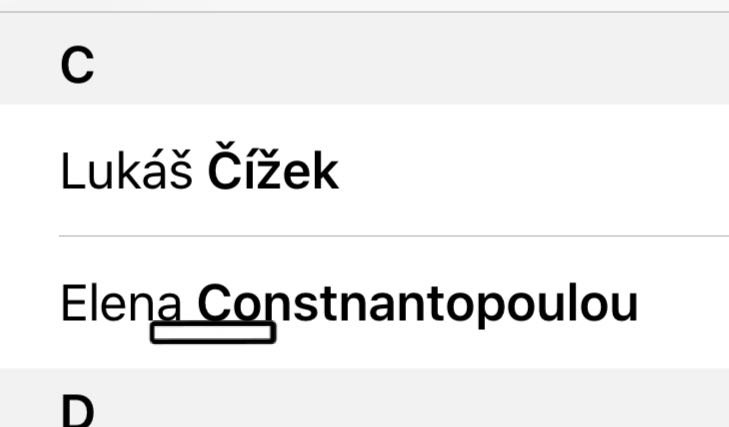Viewport: 729px width, 427px height.
Task: Click the gray strip above the C header
Action: point(364,5)
